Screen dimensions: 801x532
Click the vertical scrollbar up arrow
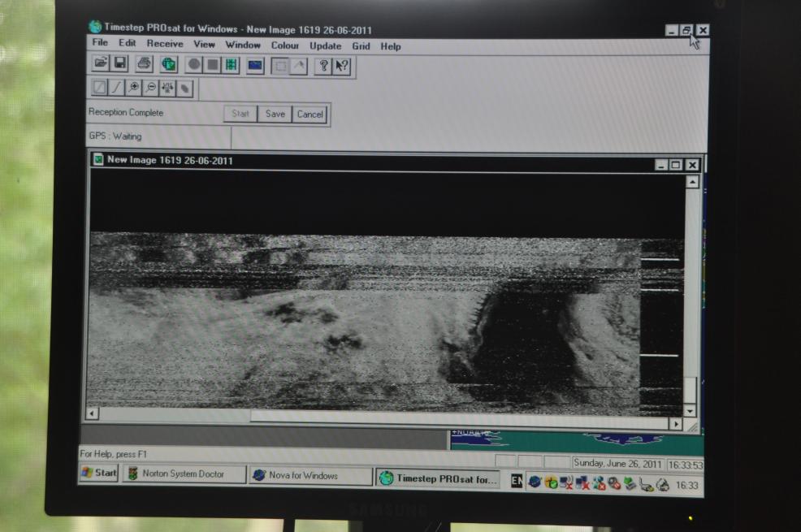click(692, 181)
